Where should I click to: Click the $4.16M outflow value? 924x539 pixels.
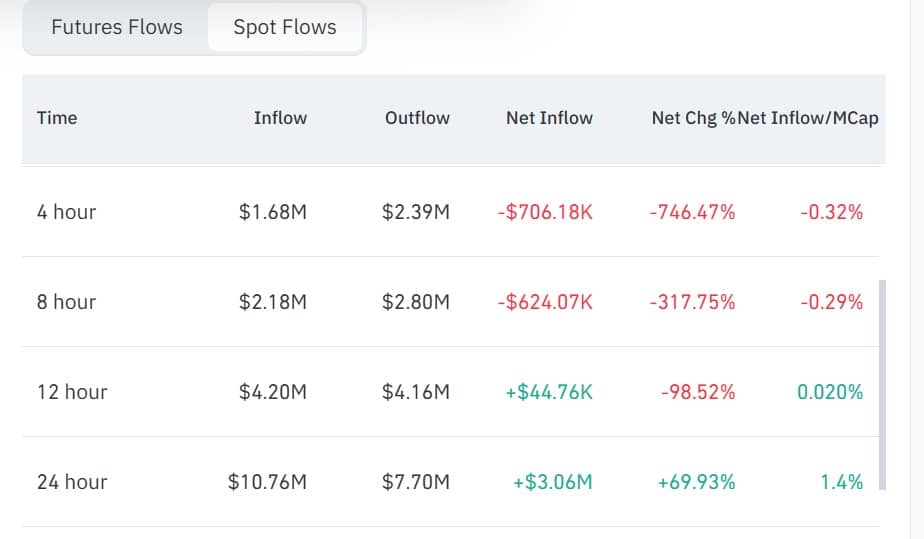tap(415, 392)
